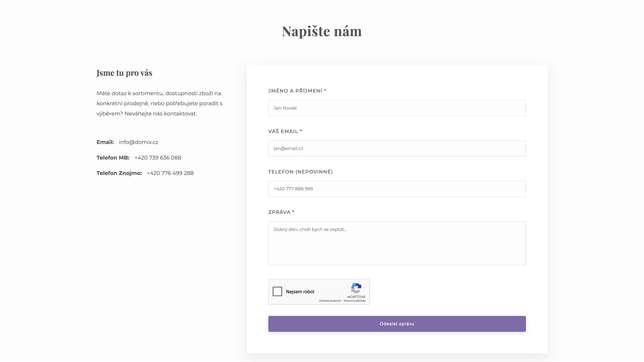
Task: Click the "Telefon (nepovinné)" field label
Action: point(300,172)
